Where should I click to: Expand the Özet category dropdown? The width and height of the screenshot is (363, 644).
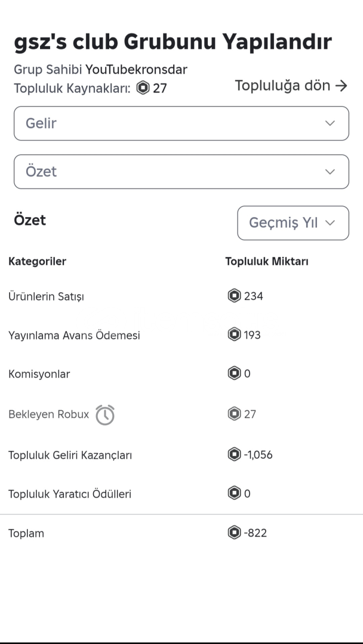pos(181,172)
